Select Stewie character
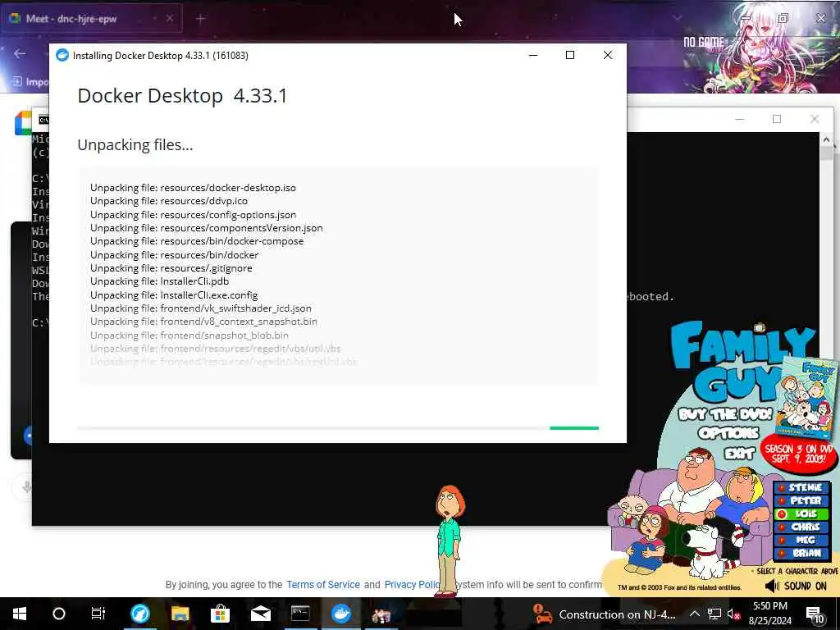 [801, 487]
